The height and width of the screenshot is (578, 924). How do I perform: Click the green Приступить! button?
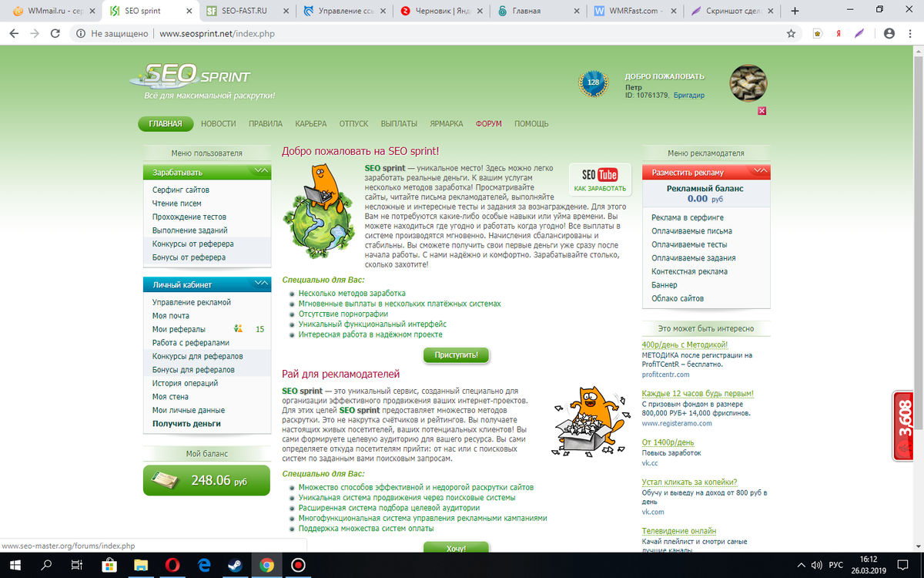click(x=457, y=355)
